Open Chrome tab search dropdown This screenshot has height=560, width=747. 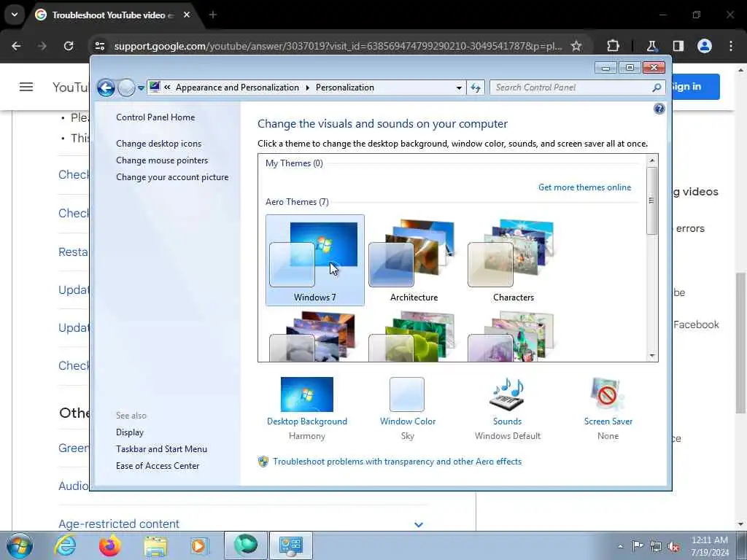[15, 15]
